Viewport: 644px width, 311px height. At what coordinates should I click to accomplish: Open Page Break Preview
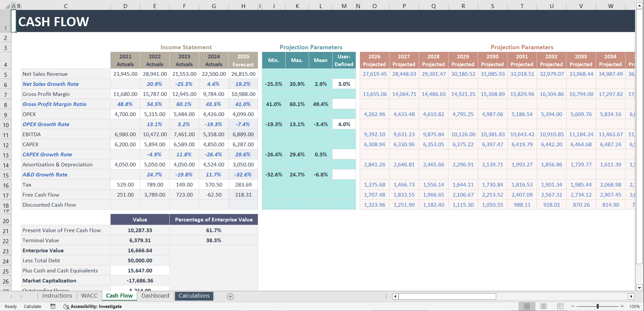tap(560, 306)
